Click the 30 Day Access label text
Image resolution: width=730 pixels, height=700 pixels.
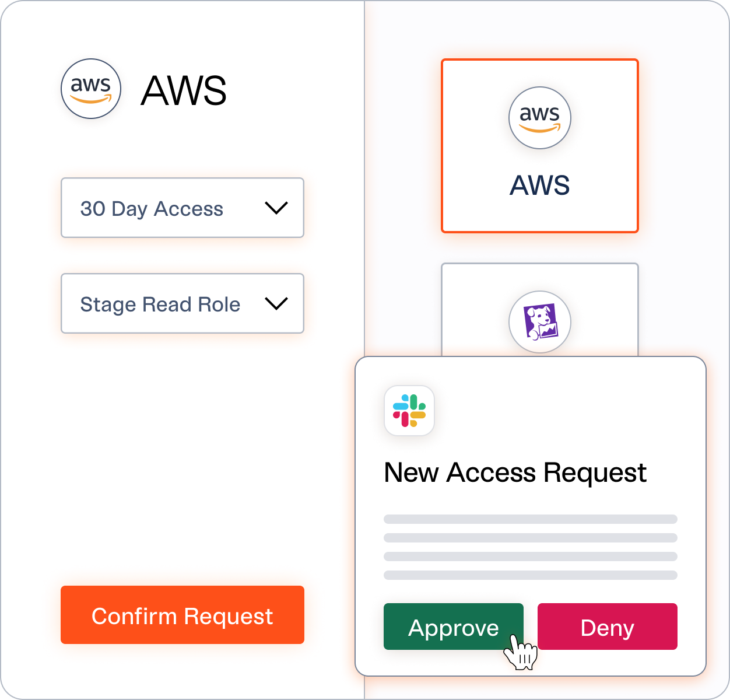click(152, 209)
